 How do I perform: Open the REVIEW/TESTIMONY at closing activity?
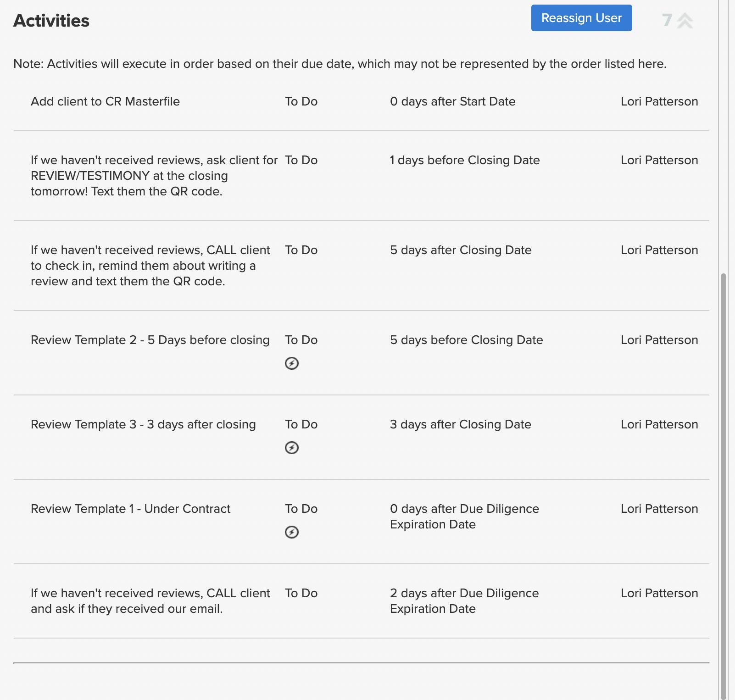click(x=154, y=176)
